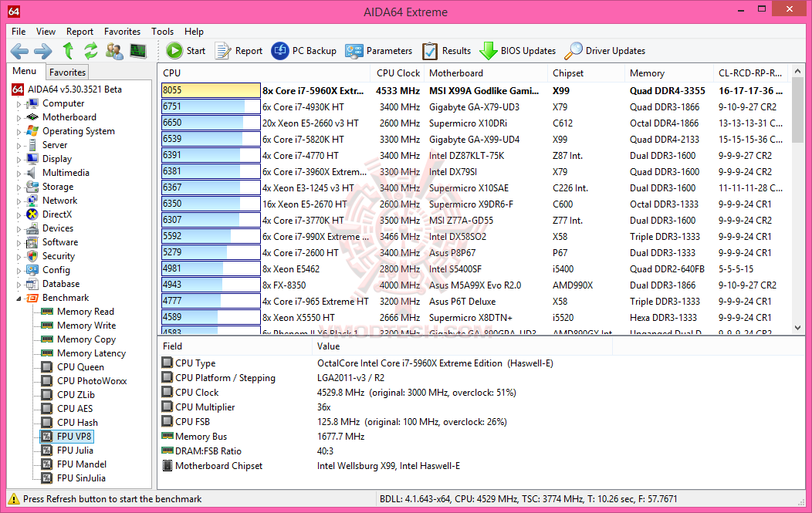This screenshot has width=812, height=513.
Task: Open the Report toolbar button
Action: (x=239, y=51)
